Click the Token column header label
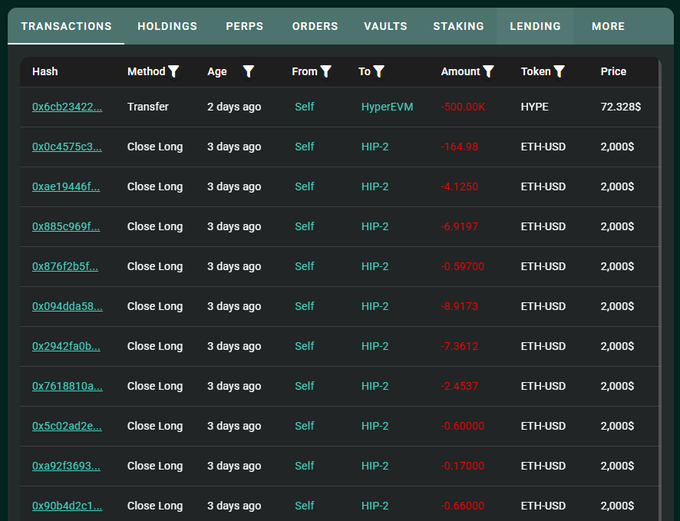The image size is (680, 521). [536, 71]
